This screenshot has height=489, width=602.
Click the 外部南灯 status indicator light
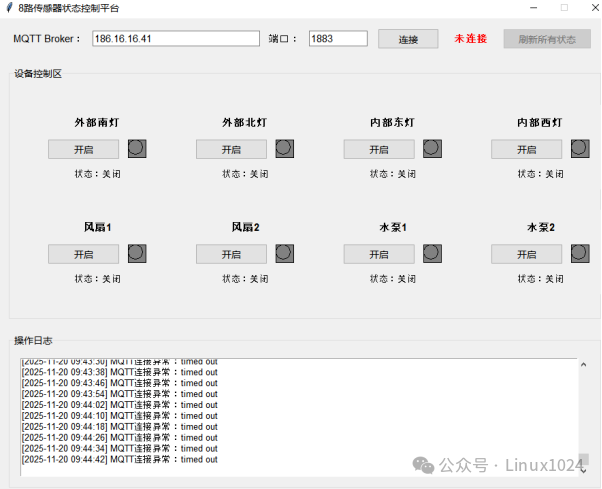(137, 148)
